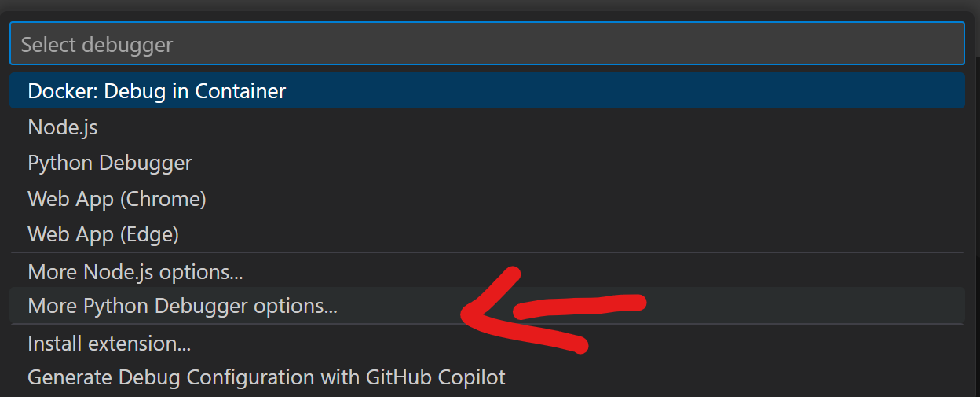Image resolution: width=980 pixels, height=397 pixels.
Task: Select the Node.js debugger
Action: (63, 127)
